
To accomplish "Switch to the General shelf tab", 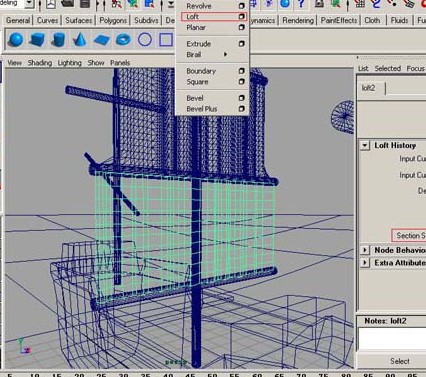I will (18, 20).
